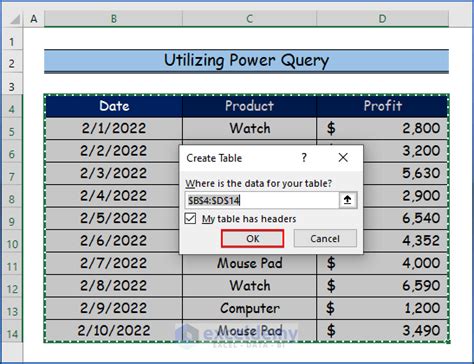The height and width of the screenshot is (364, 474).
Task: Select column D header
Action: tap(382, 19)
